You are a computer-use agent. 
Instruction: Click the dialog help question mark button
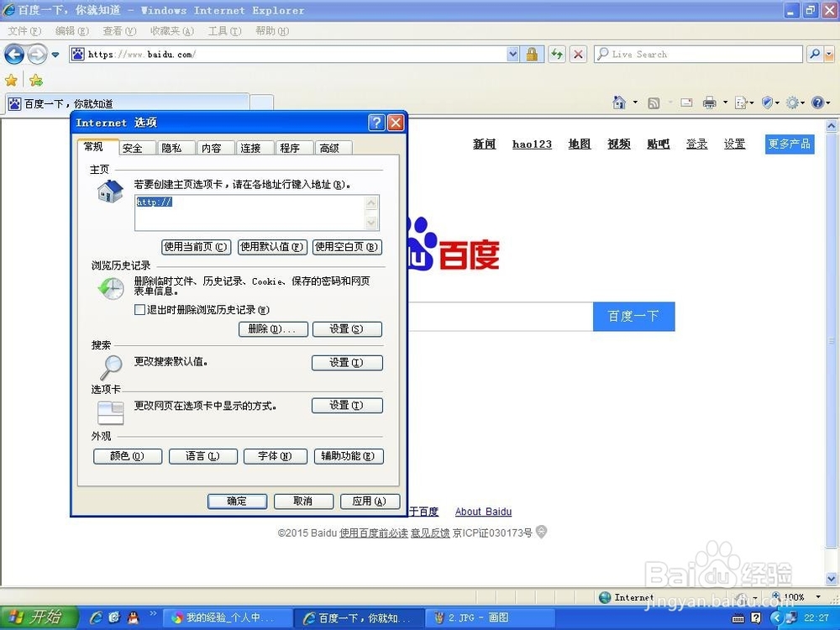(376, 123)
